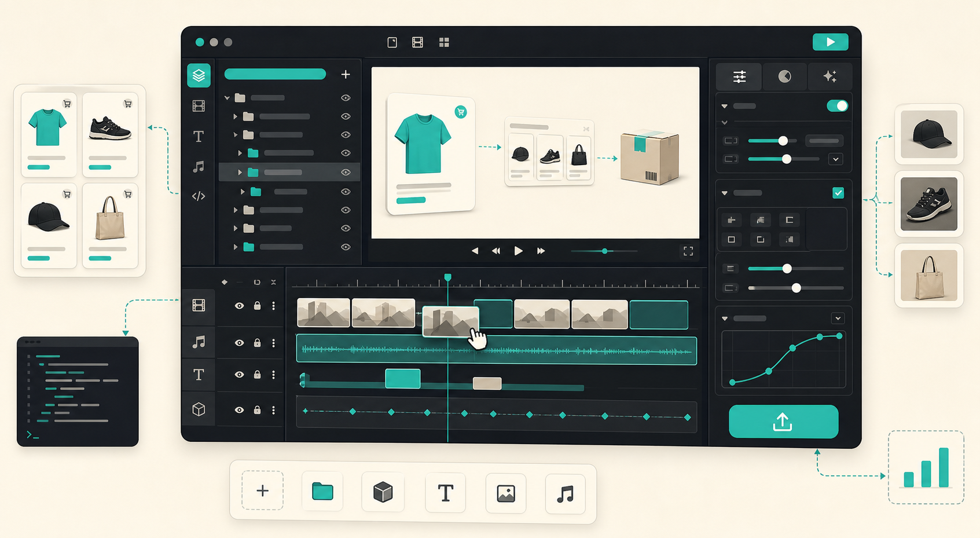The width and height of the screenshot is (980, 538).
Task: Click the keyframe diamond icon above the track list
Action: coord(225,282)
